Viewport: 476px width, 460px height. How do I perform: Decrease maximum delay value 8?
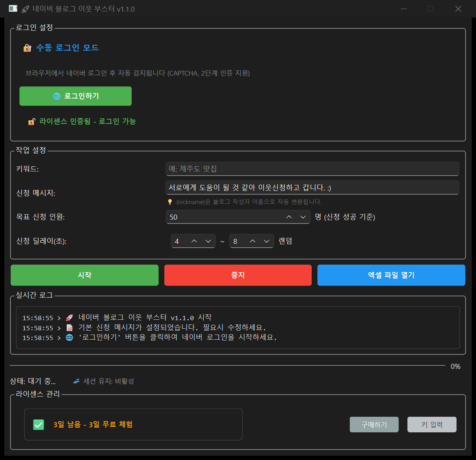point(267,241)
